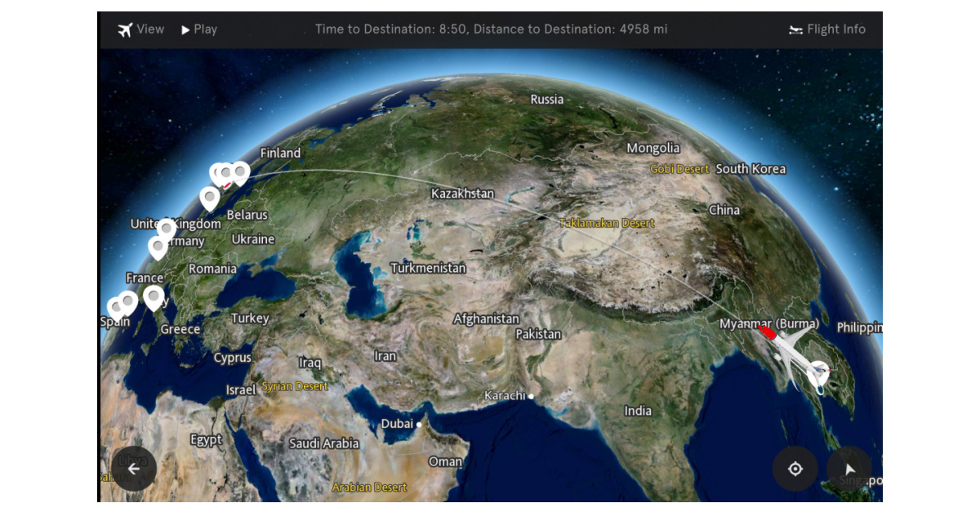980x512 pixels.
Task: Tap the compass arrow navigation icon
Action: [849, 469]
